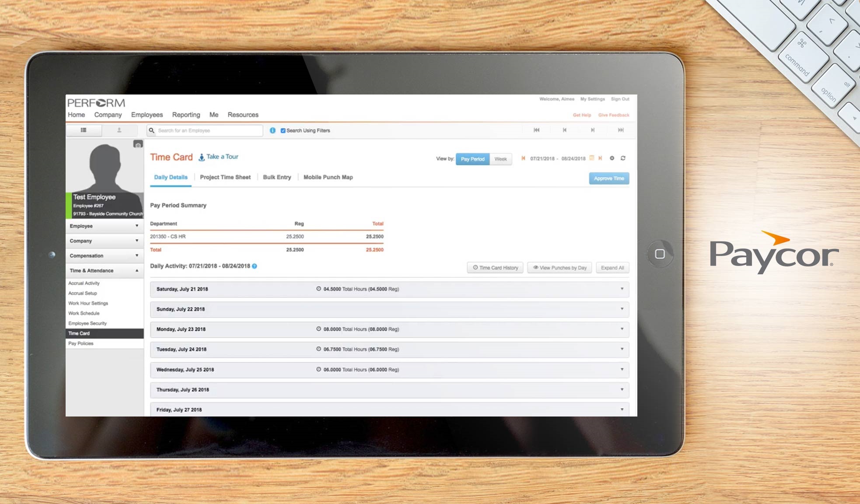Expand the Company sidebar section
860x504 pixels.
105,241
